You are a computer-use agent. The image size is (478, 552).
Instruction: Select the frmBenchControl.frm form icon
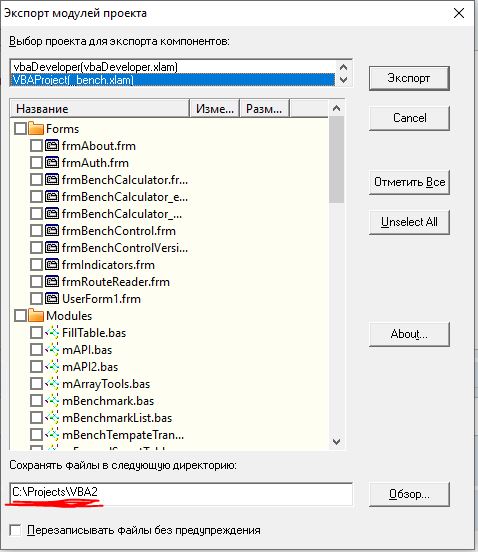pyautogui.click(x=52, y=231)
